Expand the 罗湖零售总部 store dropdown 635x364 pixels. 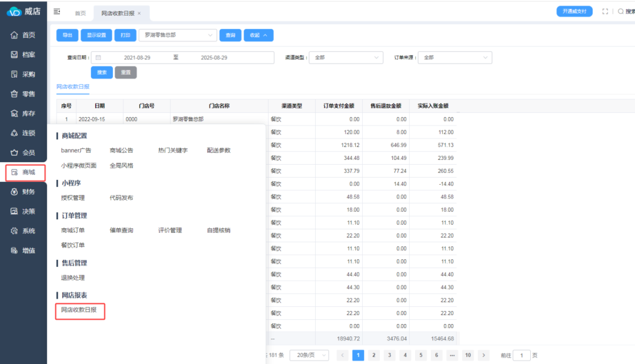[x=178, y=35]
